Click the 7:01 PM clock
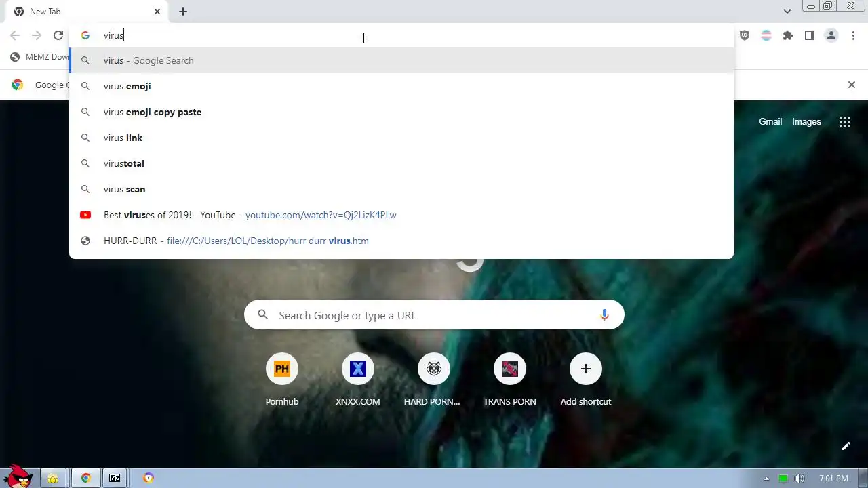The width and height of the screenshot is (868, 488). (833, 479)
